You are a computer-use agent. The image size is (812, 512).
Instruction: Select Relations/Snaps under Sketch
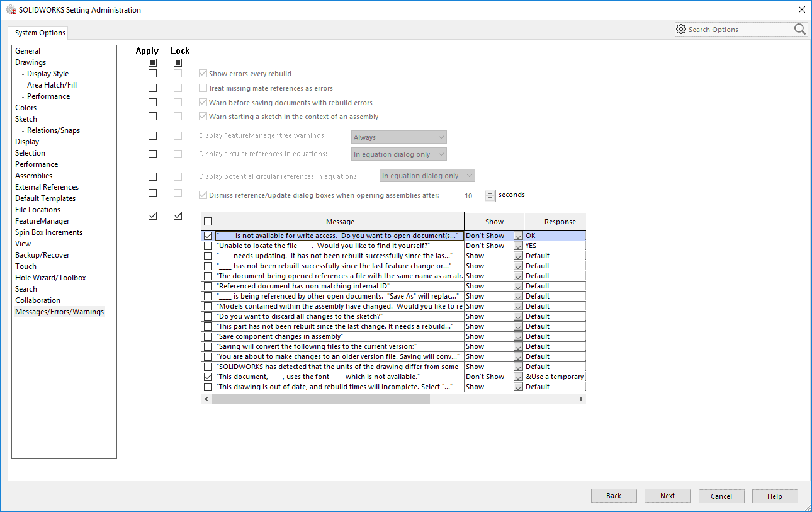click(x=54, y=130)
